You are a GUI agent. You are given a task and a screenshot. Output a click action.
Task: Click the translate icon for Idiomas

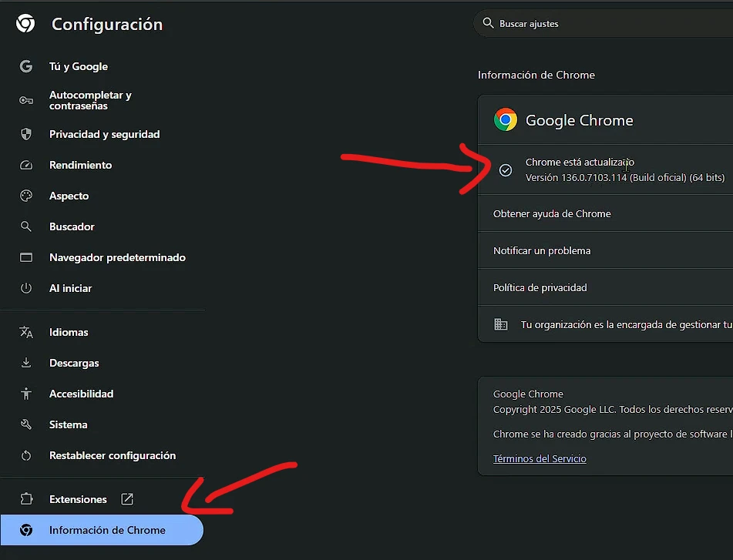click(26, 332)
